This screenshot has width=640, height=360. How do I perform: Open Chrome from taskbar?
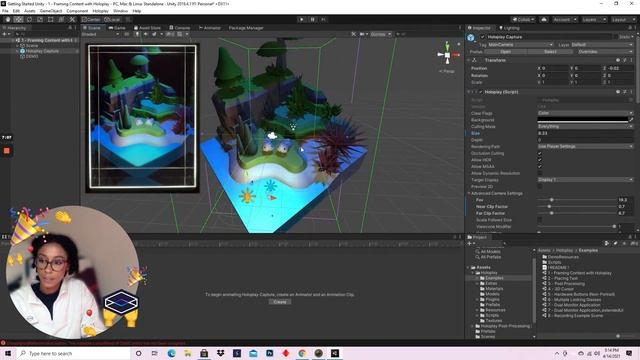point(302,353)
